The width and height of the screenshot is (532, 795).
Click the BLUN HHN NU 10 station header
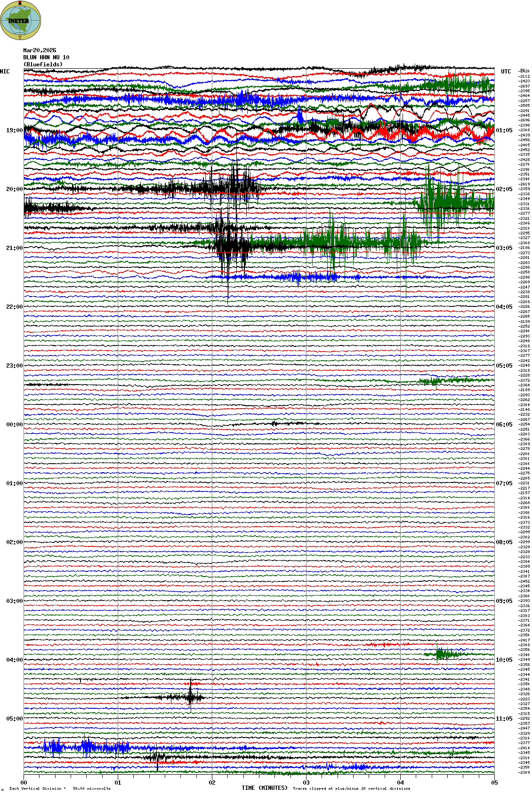pyautogui.click(x=46, y=57)
